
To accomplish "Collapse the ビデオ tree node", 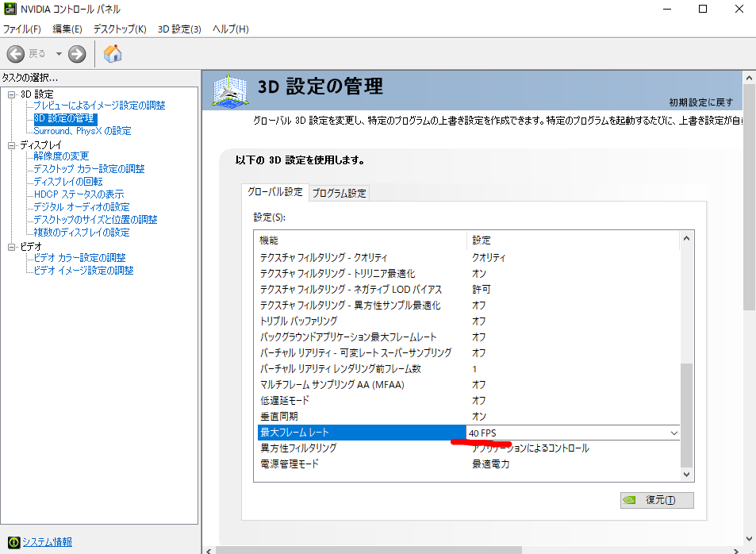I will (12, 247).
